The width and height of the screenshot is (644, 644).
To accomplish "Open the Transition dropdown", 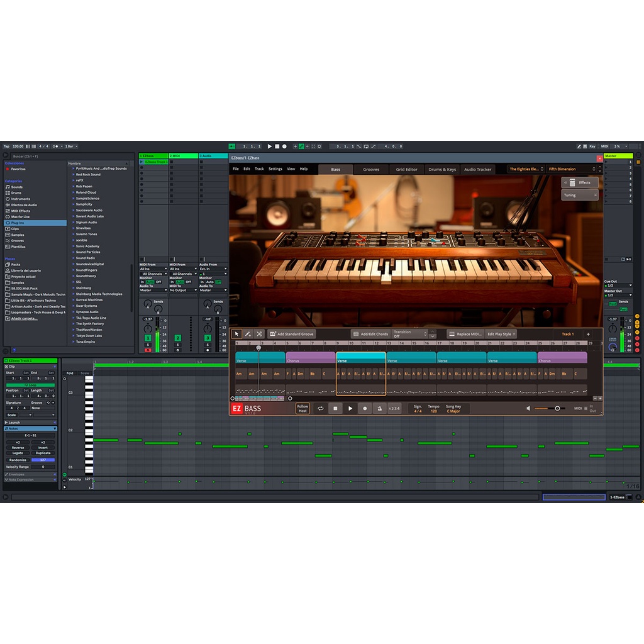I will tap(409, 334).
